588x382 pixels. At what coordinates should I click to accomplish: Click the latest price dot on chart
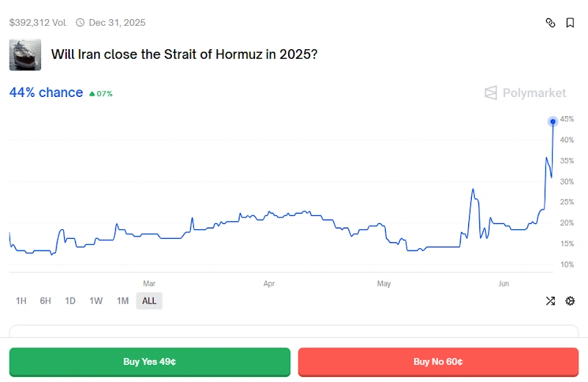(553, 121)
